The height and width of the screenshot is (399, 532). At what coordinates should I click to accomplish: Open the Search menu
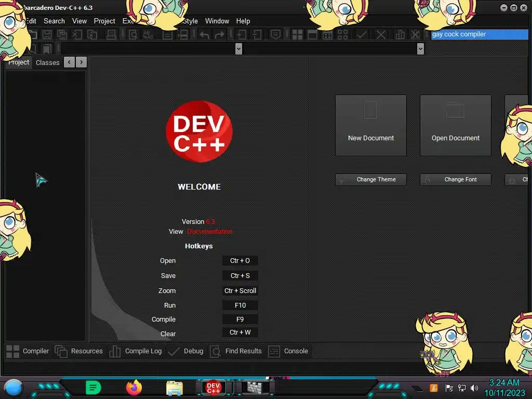coord(54,21)
